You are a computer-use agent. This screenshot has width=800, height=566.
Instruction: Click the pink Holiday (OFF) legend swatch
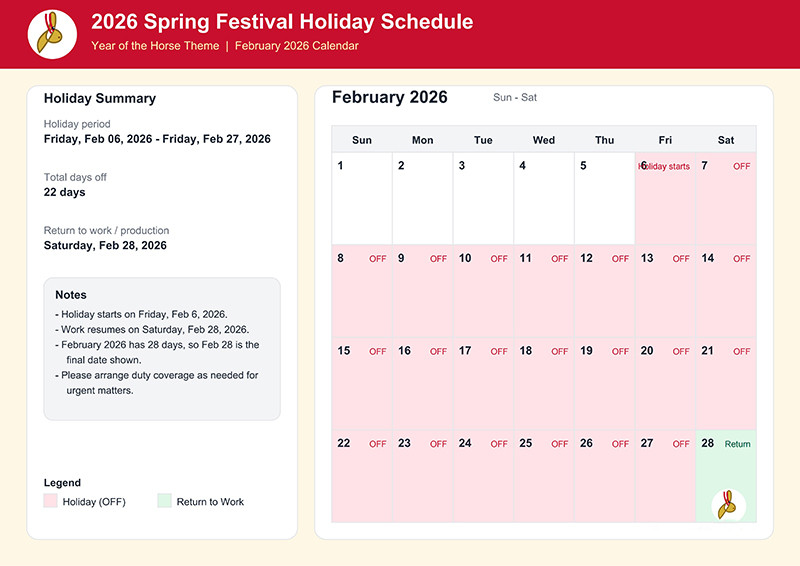coord(52,501)
